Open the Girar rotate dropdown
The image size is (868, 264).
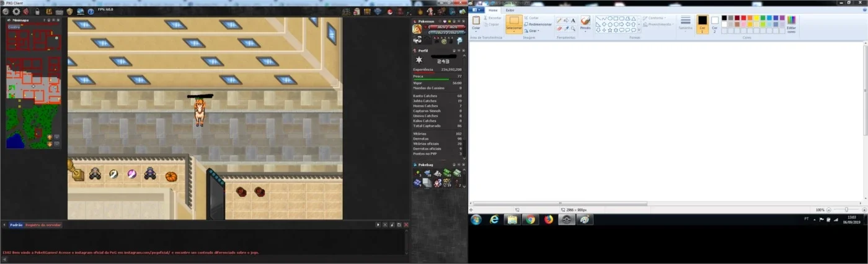pyautogui.click(x=532, y=30)
